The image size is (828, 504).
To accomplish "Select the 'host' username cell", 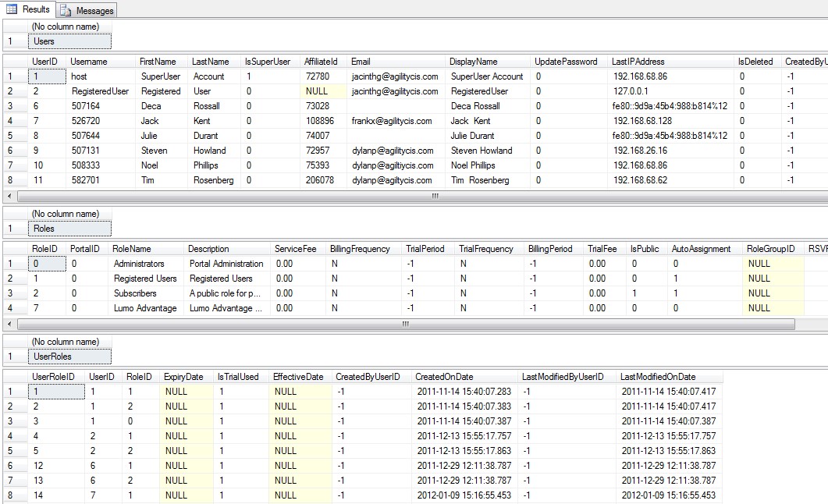I will 101,76.
